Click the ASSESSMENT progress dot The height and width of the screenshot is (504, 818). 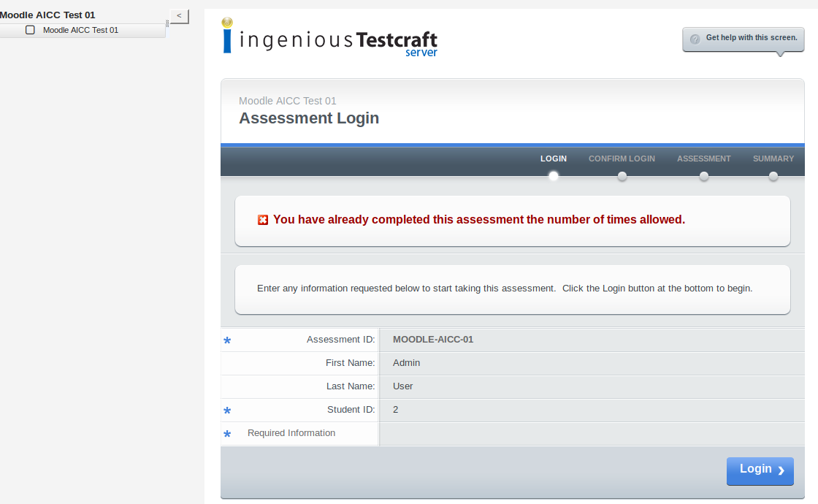tap(704, 176)
